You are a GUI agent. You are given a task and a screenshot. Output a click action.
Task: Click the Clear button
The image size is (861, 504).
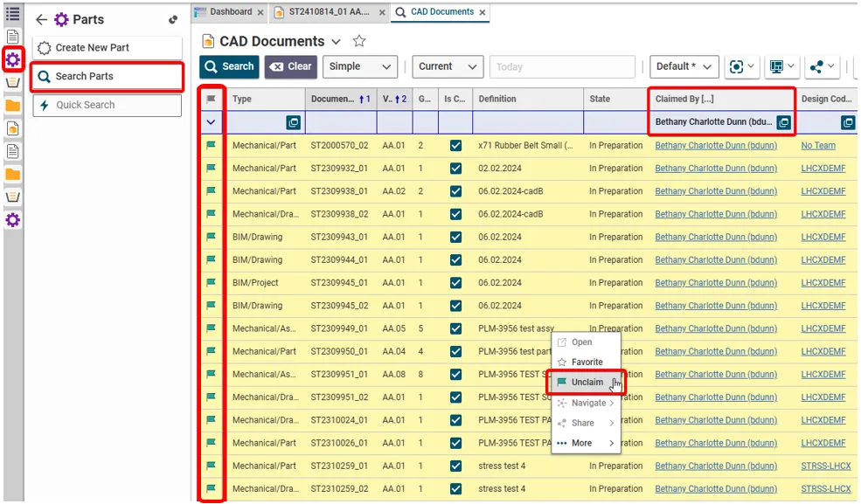pyautogui.click(x=291, y=66)
